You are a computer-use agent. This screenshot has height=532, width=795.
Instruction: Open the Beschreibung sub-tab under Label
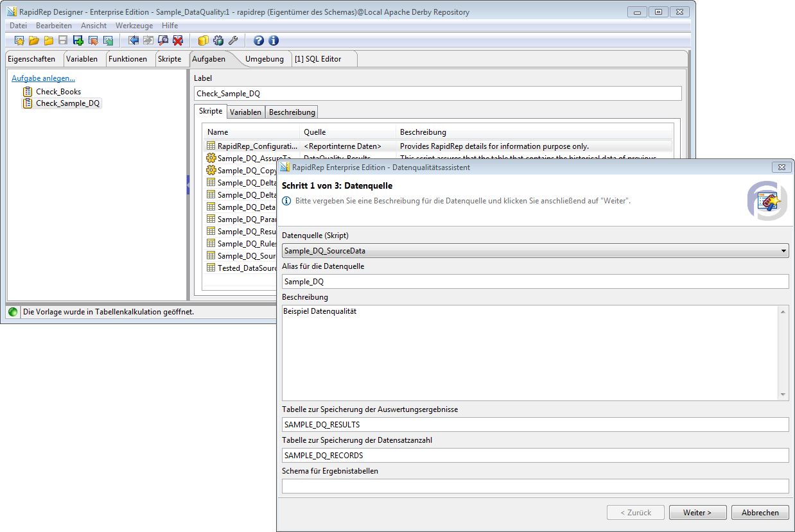(292, 112)
